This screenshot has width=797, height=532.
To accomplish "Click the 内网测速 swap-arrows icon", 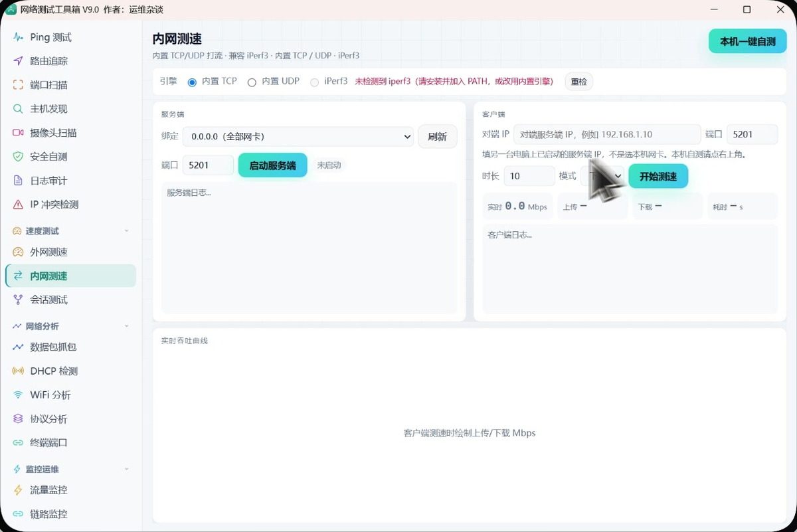I will tap(18, 276).
